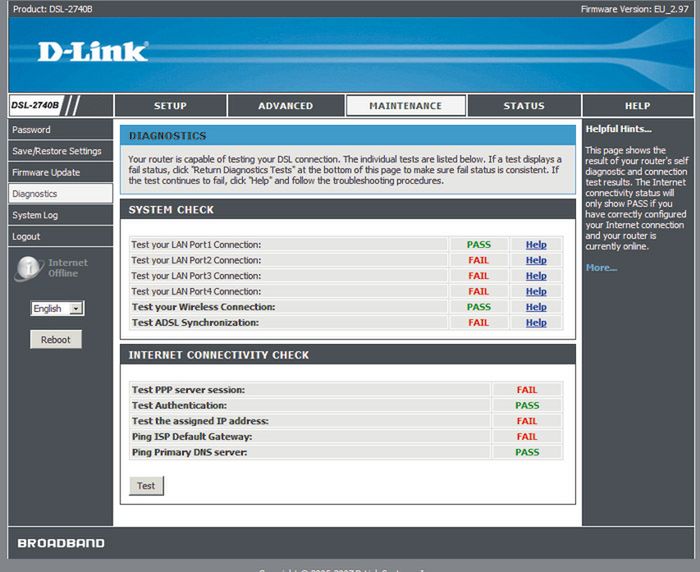
Task: Click 'Test your LAN Port3 Connection' label
Action: point(196,276)
